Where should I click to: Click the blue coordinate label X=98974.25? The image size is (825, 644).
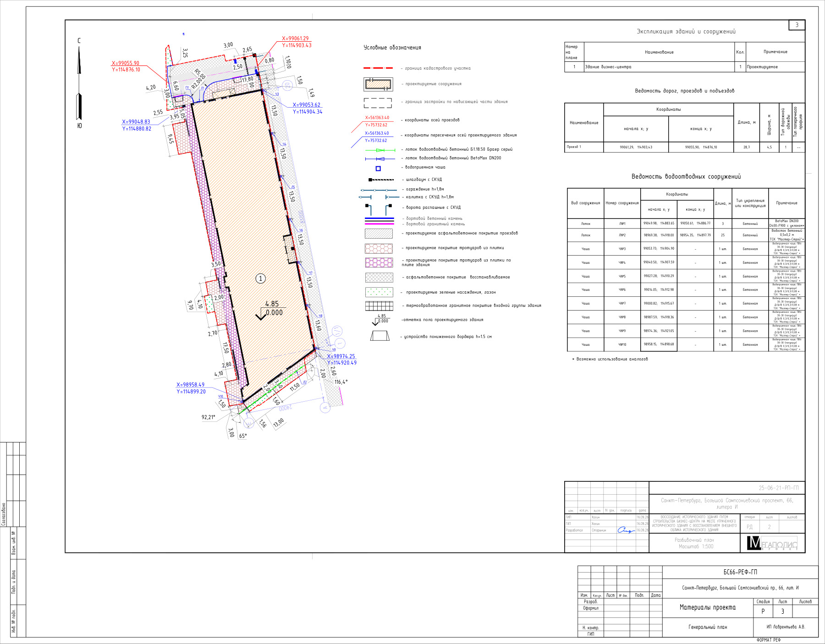(x=341, y=356)
